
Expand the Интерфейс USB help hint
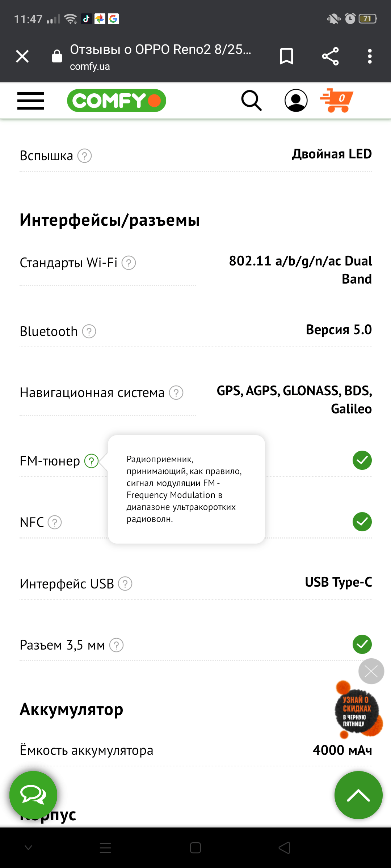[125, 584]
